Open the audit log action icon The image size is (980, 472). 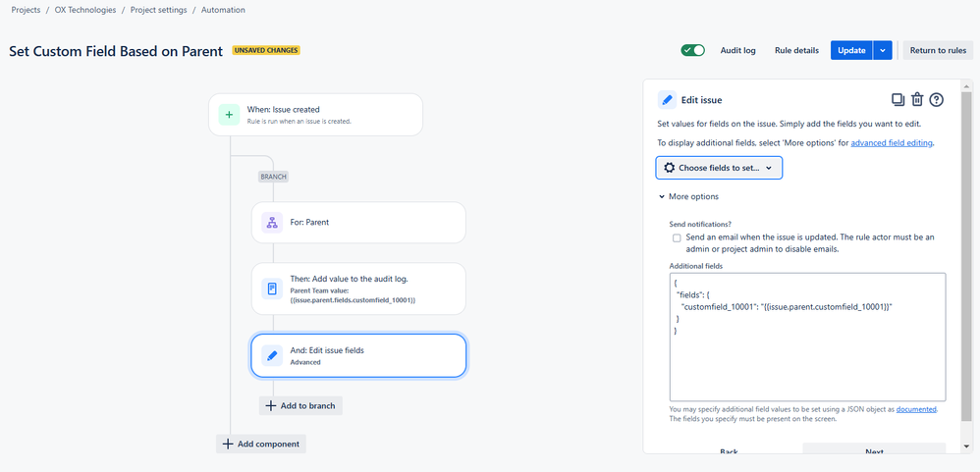coord(272,288)
